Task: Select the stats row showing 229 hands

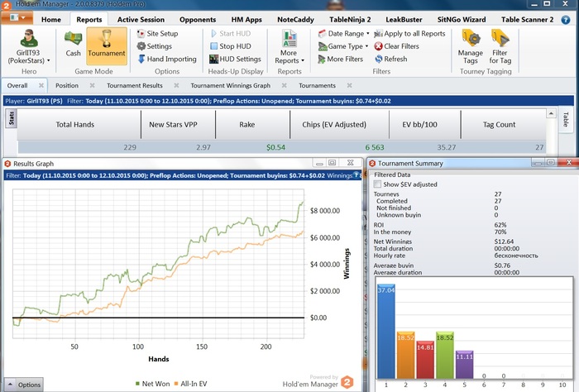Action: (282, 147)
